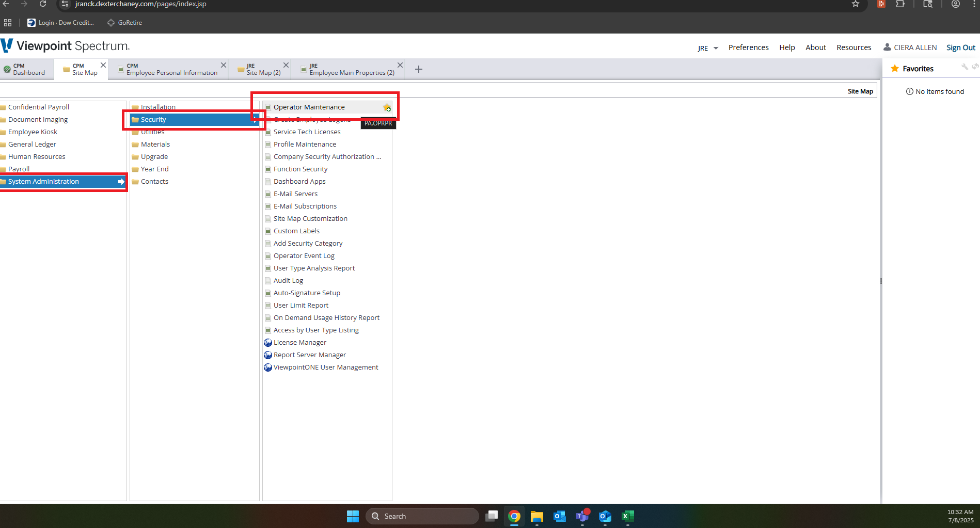This screenshot has width=980, height=528.
Task: Click the globe icon beside License Manager
Action: [x=268, y=342]
